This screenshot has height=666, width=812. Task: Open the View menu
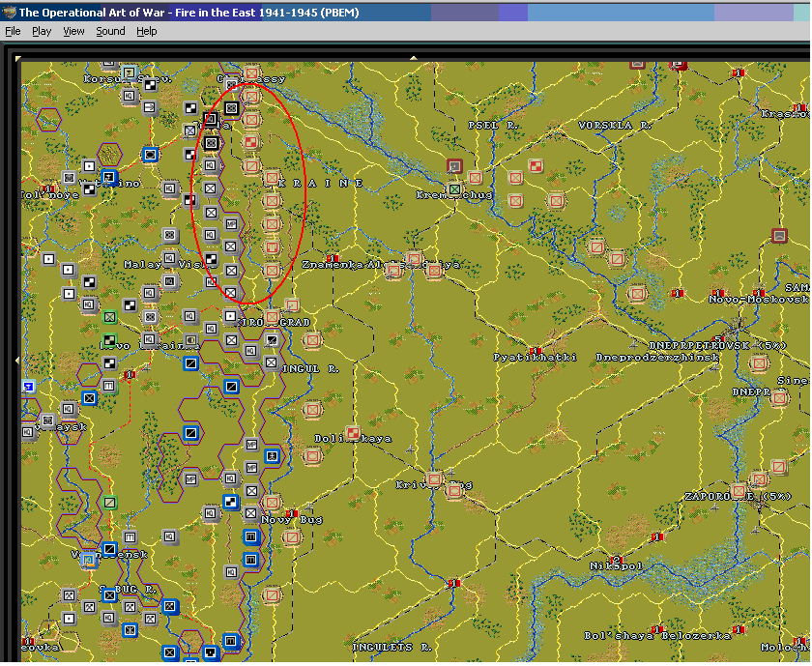point(73,31)
